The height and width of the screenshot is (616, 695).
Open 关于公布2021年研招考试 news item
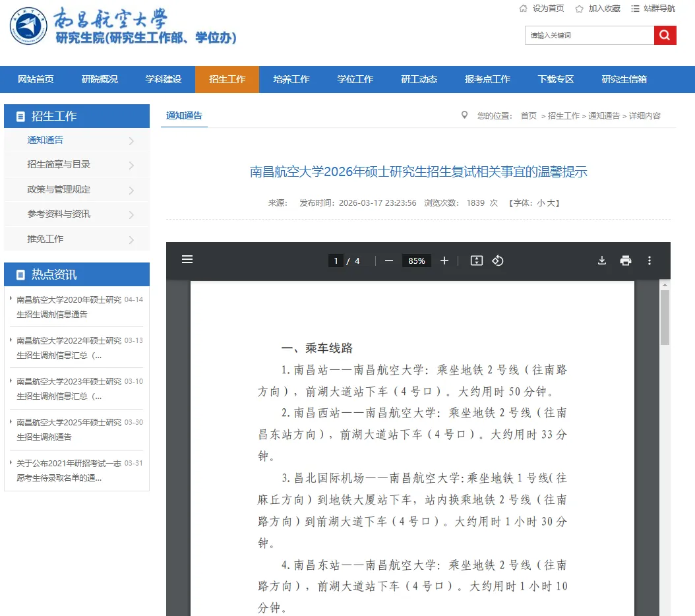69,470
